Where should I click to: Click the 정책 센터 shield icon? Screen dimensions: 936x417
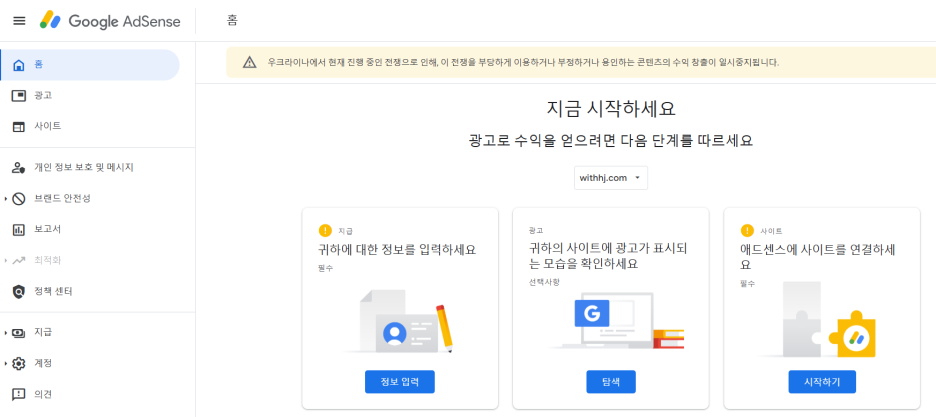(x=19, y=292)
